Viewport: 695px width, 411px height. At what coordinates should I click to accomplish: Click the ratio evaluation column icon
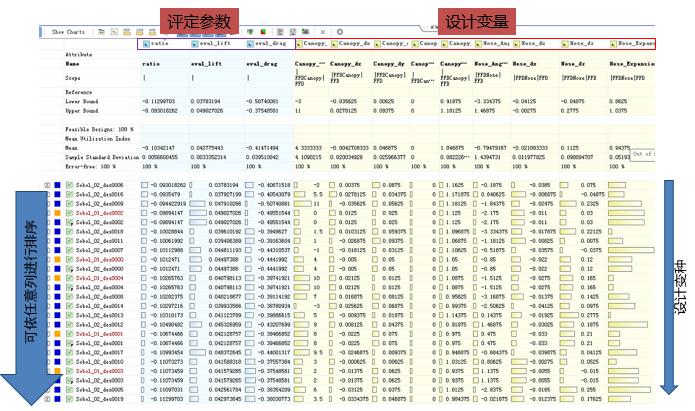click(x=146, y=43)
